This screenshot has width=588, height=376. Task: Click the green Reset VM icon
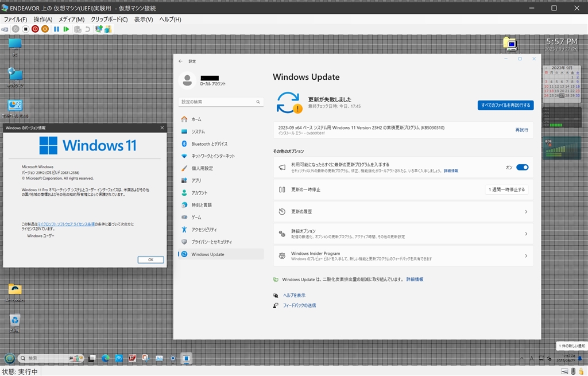67,29
